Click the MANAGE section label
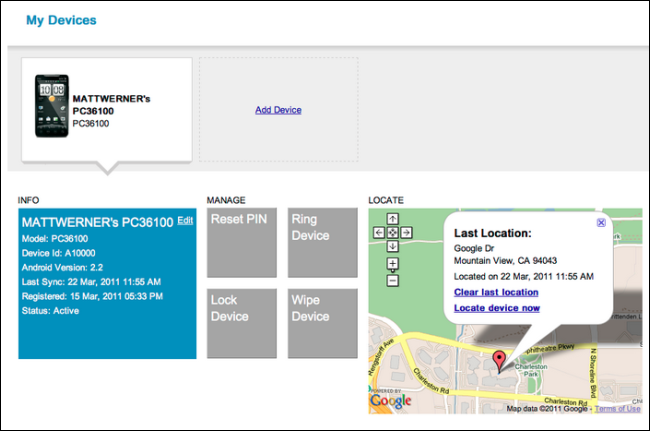650x431 pixels. (x=226, y=200)
